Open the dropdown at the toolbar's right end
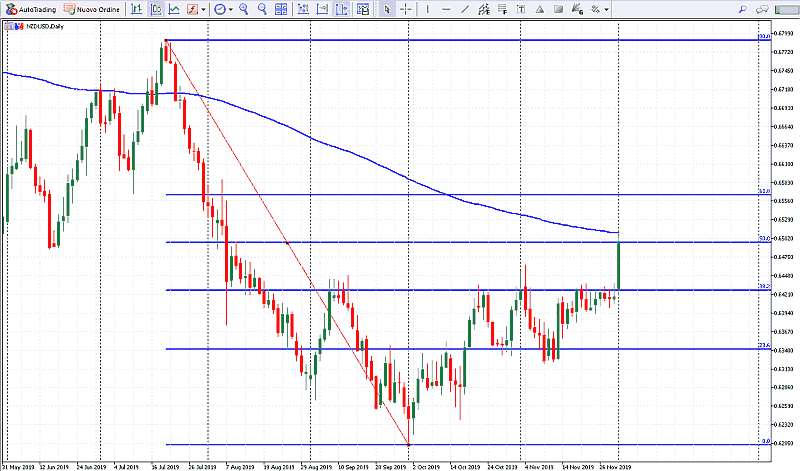 tap(608, 9)
